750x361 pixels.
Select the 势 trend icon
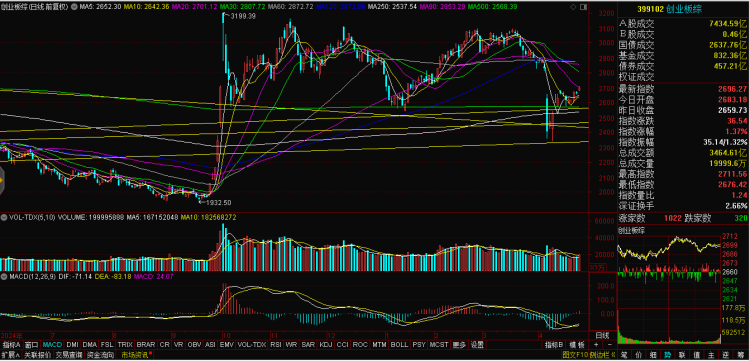667,355
